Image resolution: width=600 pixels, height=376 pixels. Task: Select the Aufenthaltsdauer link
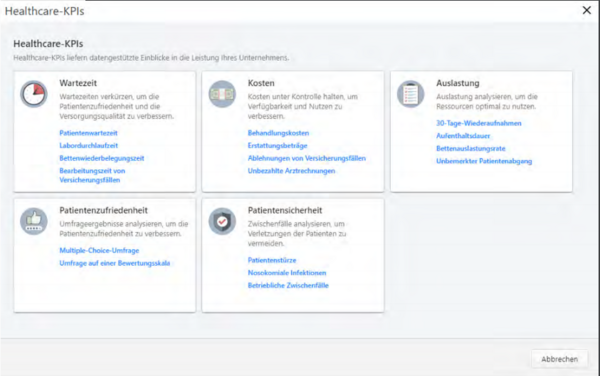click(463, 135)
